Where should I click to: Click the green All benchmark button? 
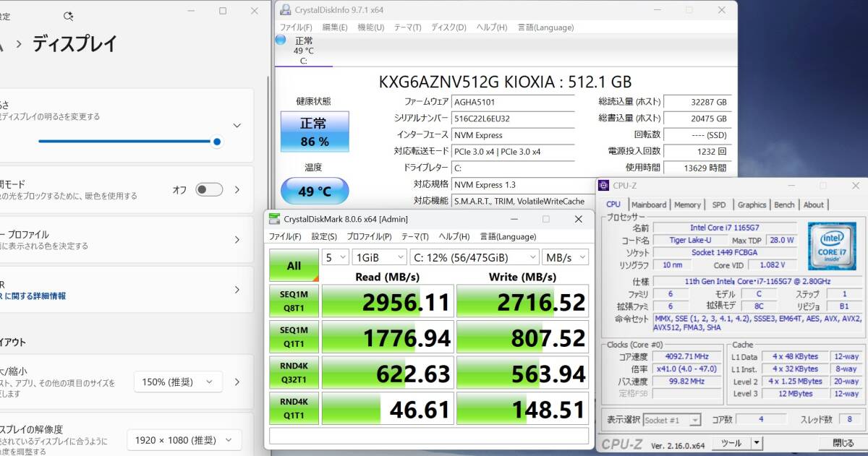[x=294, y=265]
